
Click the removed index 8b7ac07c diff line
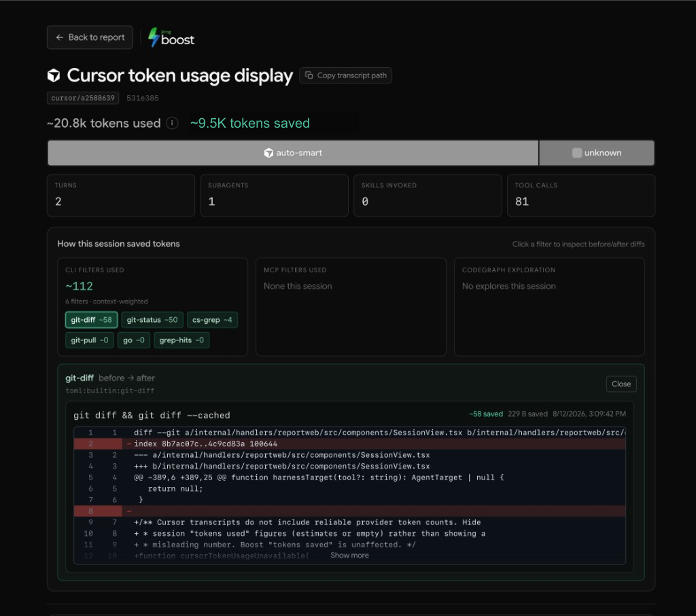(349, 444)
